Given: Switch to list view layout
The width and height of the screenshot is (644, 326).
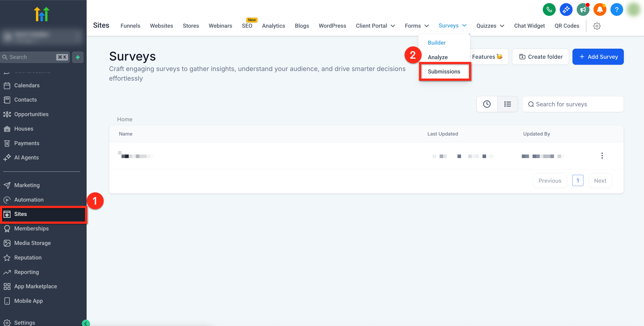Looking at the screenshot, I should click(508, 104).
